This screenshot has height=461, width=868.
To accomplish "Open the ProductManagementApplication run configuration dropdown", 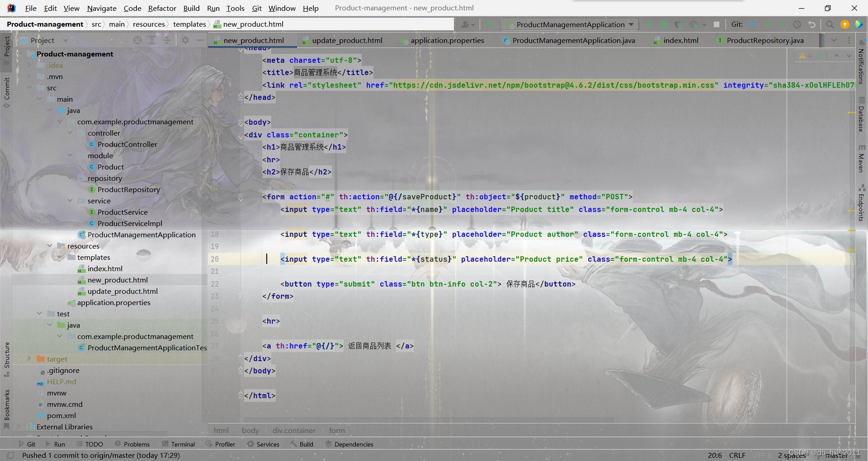I will tap(570, 24).
